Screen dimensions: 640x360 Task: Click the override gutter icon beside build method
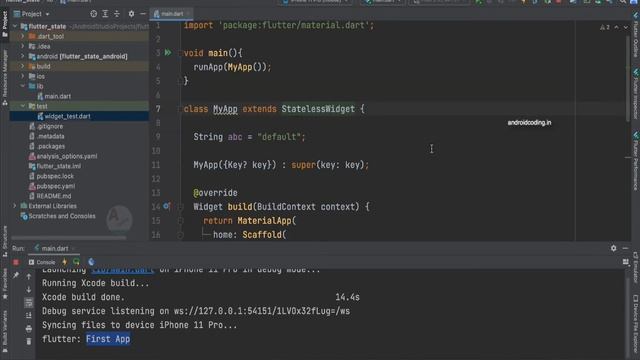[x=167, y=206]
